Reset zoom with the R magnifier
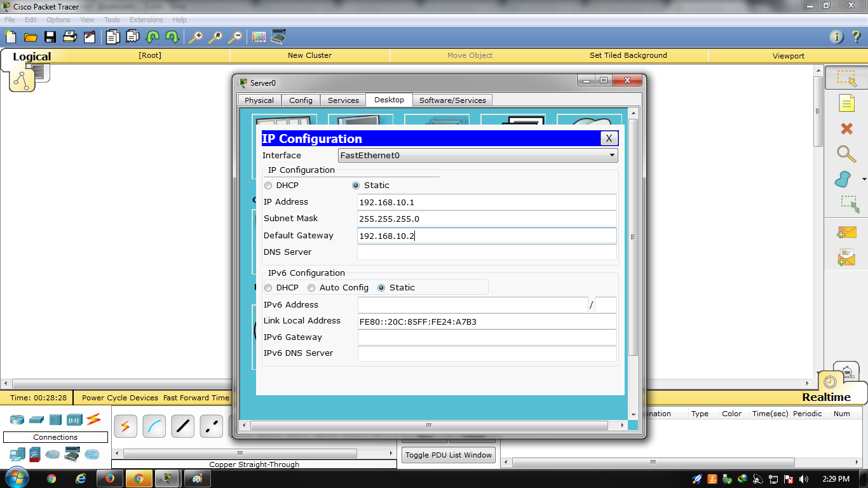 click(x=215, y=37)
